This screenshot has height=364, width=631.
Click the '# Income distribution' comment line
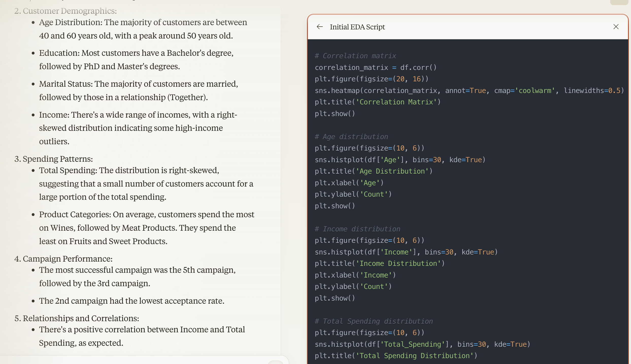click(x=357, y=229)
